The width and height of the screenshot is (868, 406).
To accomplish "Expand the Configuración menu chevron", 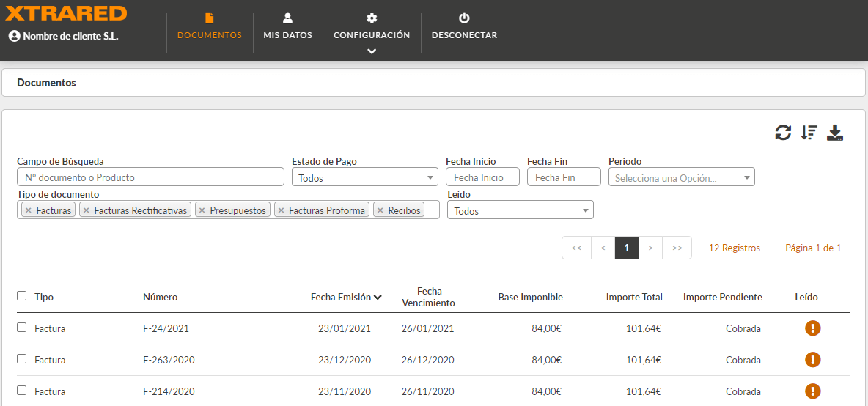I will (x=372, y=51).
